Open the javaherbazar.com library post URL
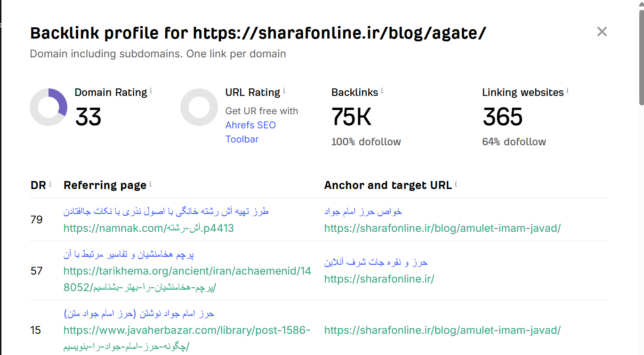This screenshot has height=355, width=644. [187, 339]
